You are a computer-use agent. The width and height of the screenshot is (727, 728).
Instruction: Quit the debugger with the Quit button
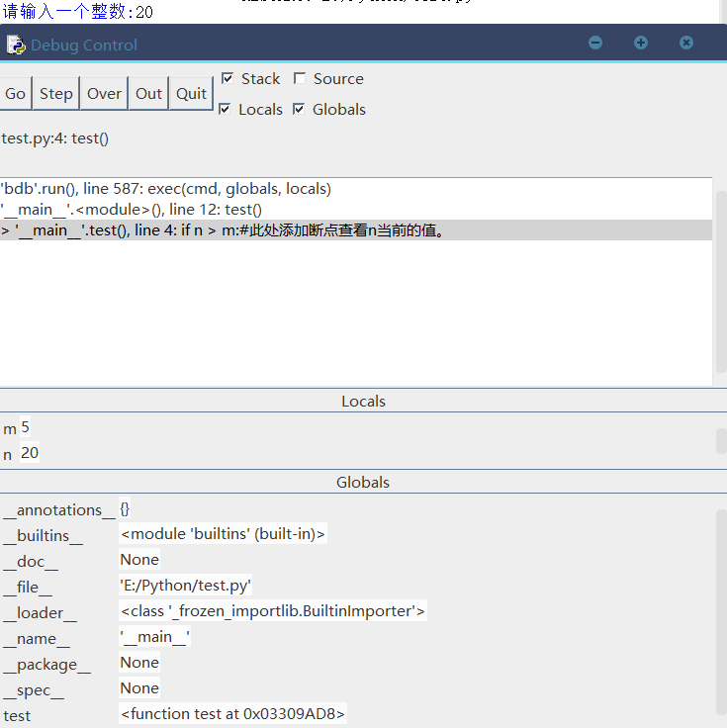(191, 93)
